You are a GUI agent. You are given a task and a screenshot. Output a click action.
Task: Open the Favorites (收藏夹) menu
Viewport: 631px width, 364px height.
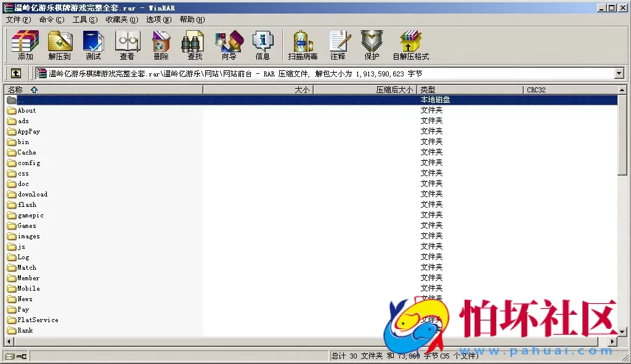(121, 20)
